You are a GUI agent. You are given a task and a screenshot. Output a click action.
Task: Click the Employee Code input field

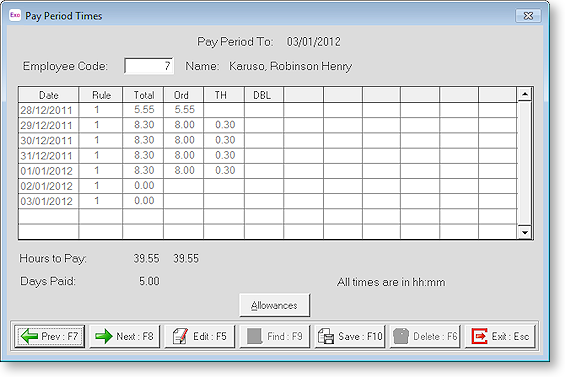pyautogui.click(x=149, y=66)
